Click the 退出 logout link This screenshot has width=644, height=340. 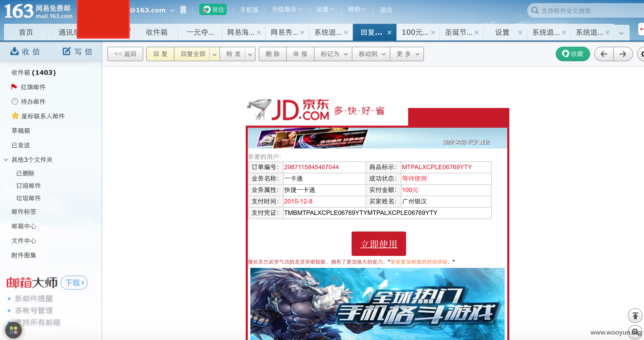pyautogui.click(x=386, y=10)
